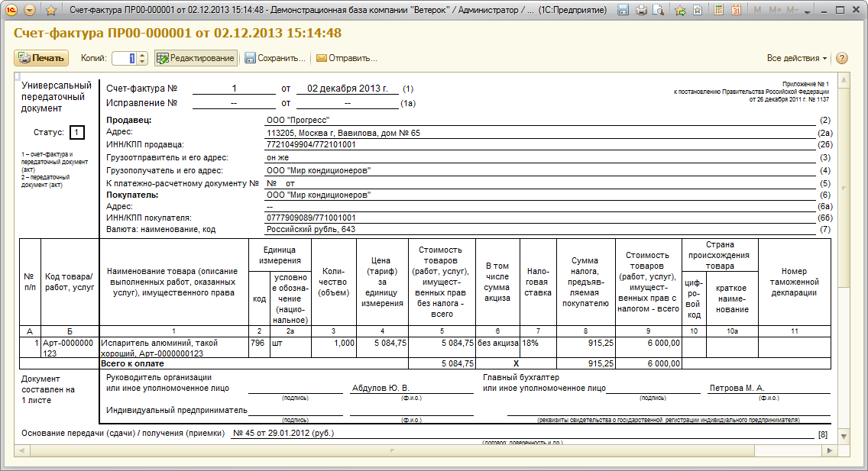Click the M memory button in title bar
Image resolution: width=868 pixels, height=471 pixels.
click(x=757, y=10)
